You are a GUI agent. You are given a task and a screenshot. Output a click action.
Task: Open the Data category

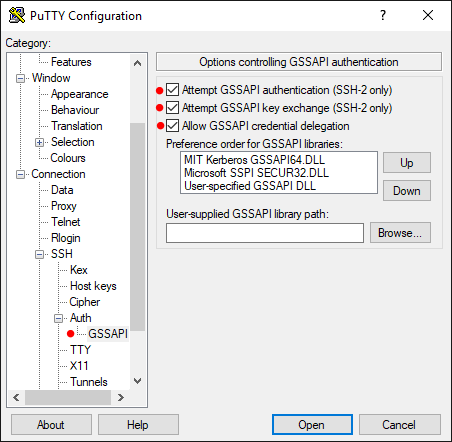[62, 190]
